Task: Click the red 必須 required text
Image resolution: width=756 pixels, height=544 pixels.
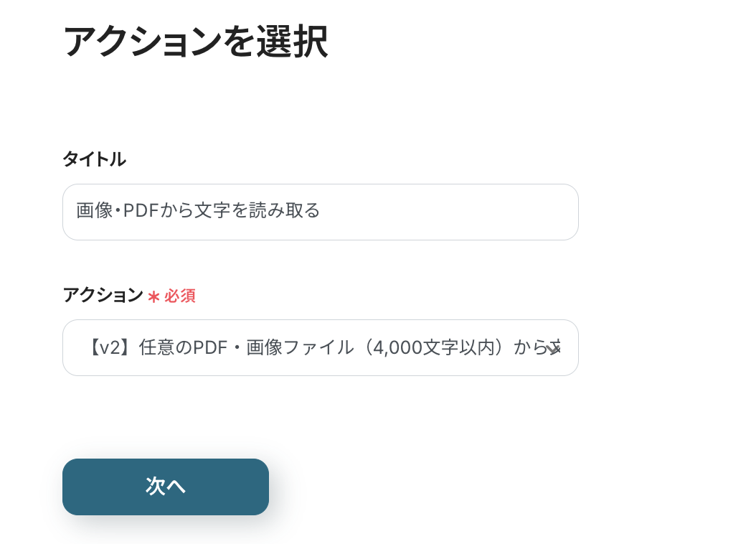Action: click(180, 296)
